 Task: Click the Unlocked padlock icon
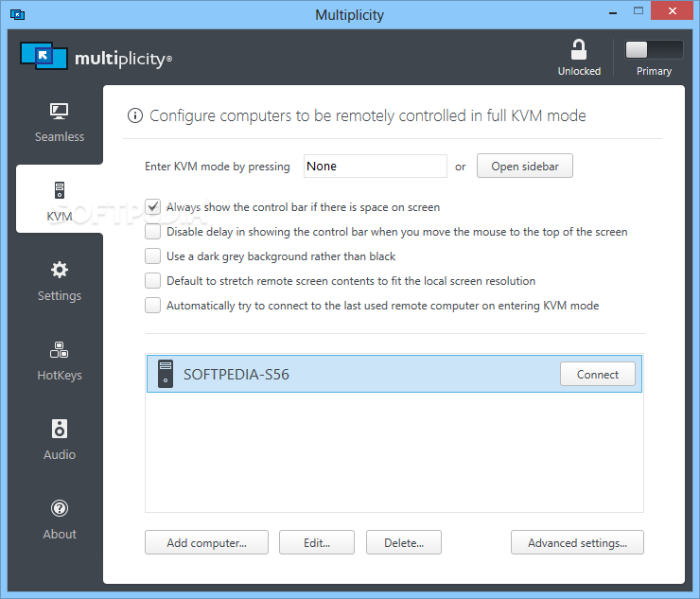[579, 49]
